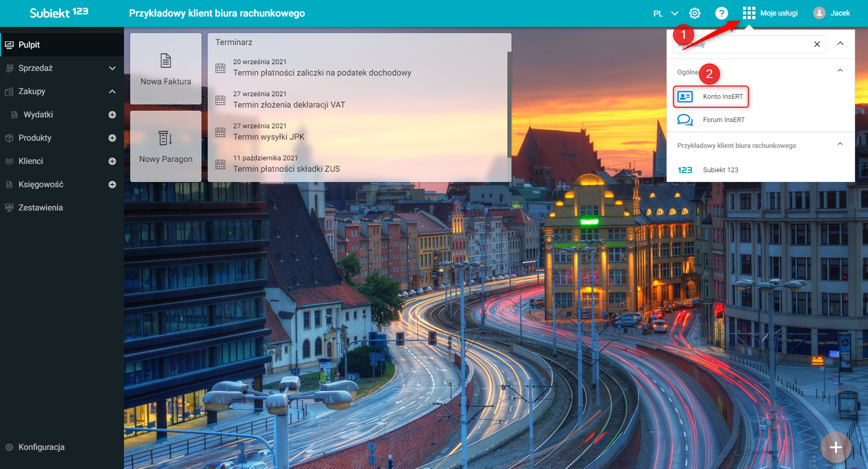Click the Nowa Faktura document icon
This screenshot has height=469, width=868.
166,60
